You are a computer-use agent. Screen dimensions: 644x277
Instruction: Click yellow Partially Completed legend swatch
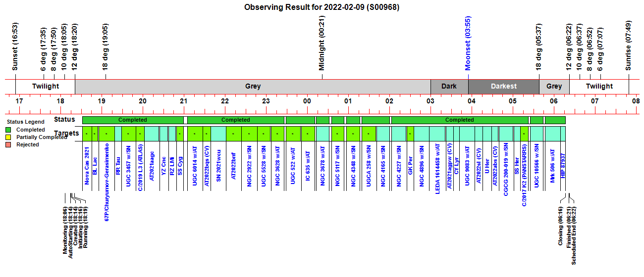pyautogui.click(x=8, y=137)
